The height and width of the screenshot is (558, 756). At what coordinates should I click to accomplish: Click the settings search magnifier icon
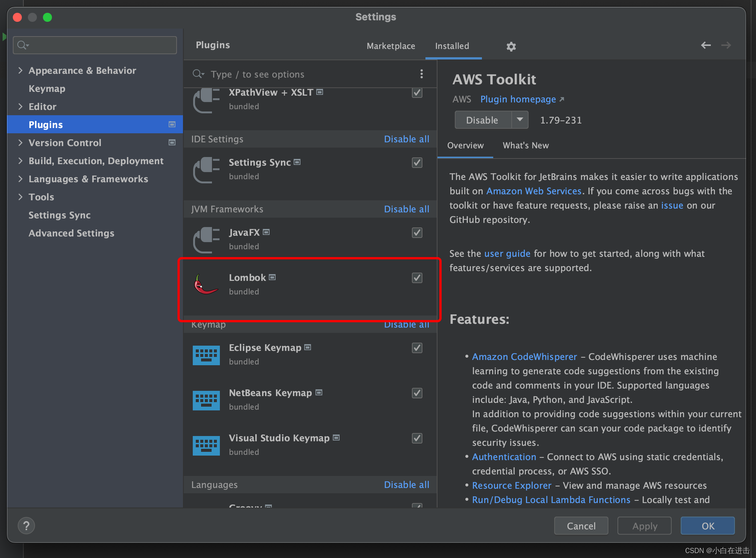point(23,45)
